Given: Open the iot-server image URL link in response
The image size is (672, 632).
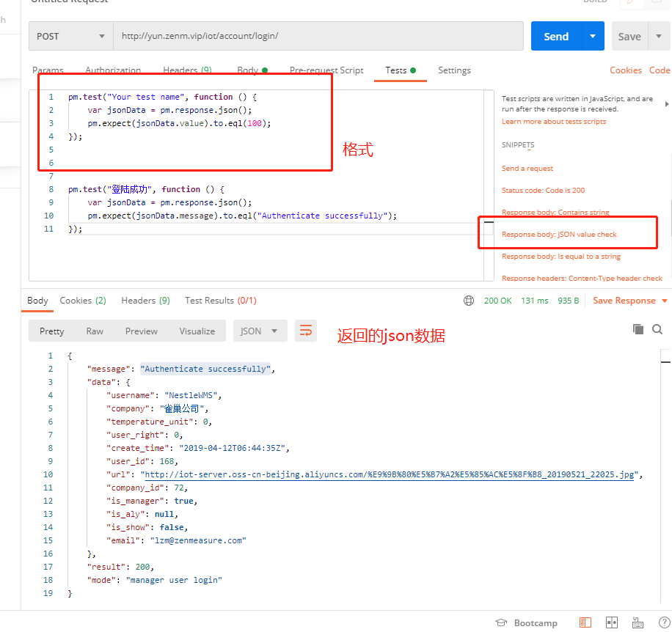Looking at the screenshot, I should click(x=389, y=474).
